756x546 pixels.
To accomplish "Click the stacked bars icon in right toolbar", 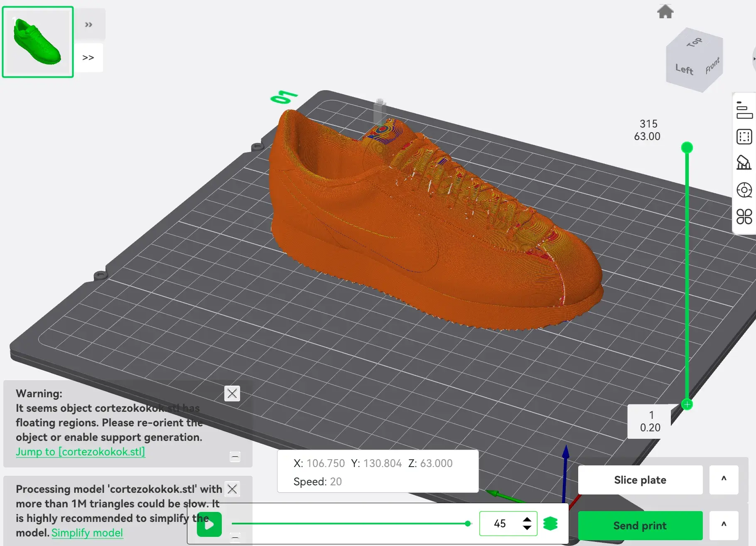I will pos(744,110).
